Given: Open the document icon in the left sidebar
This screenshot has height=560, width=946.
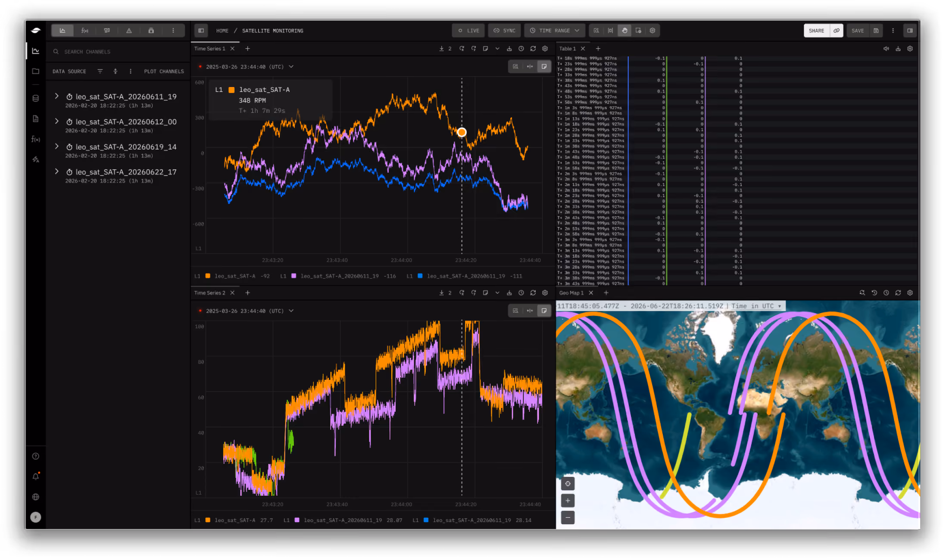Looking at the screenshot, I should point(36,118).
